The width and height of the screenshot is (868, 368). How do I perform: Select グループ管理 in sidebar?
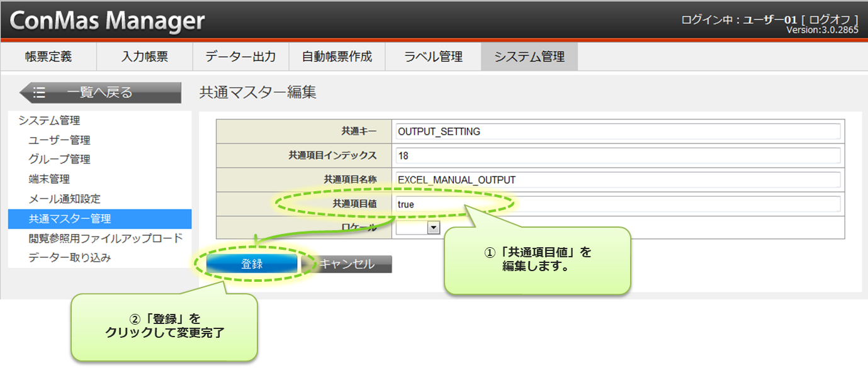click(x=59, y=160)
